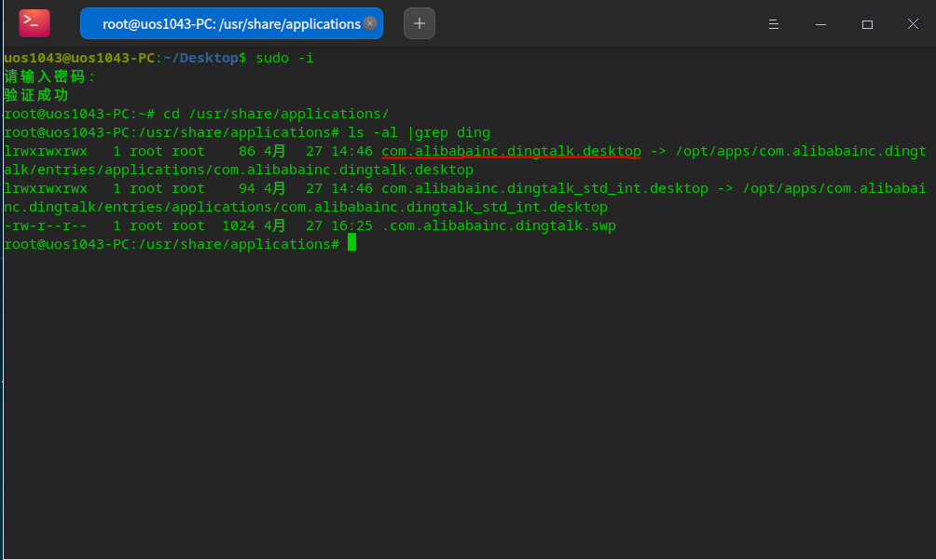Close the root@uos1043-PC tab
Image resolution: width=936 pixels, height=560 pixels.
pos(370,23)
